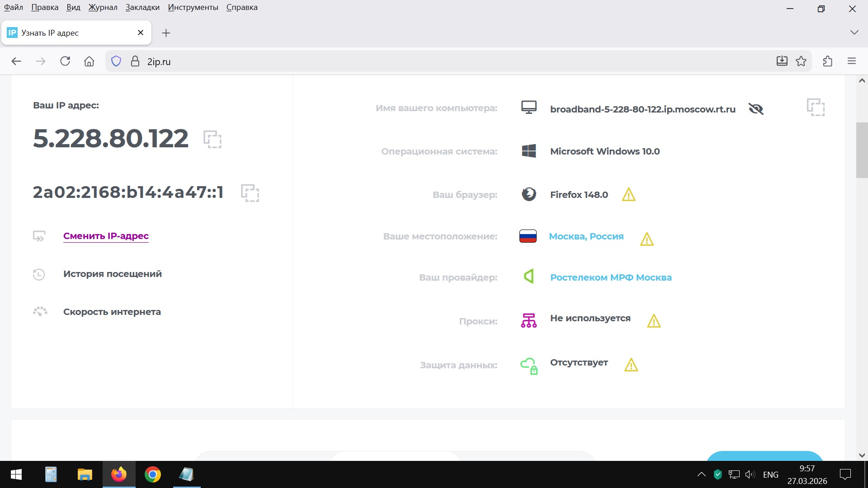The image size is (868, 488).
Task: Open Firefox tracking protection shield
Action: point(116,61)
